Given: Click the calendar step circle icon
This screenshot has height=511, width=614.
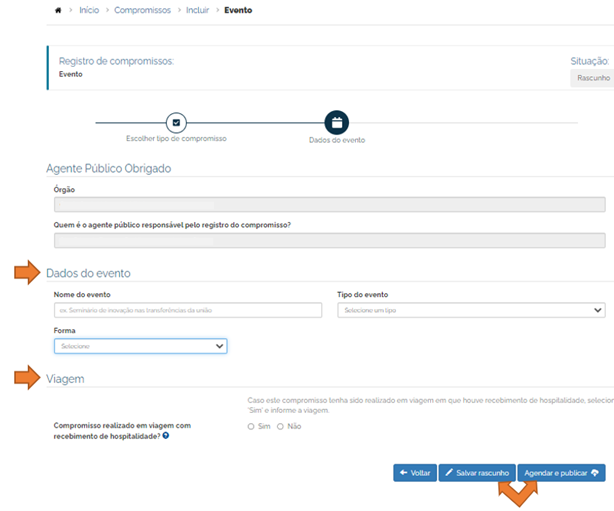Looking at the screenshot, I should pyautogui.click(x=337, y=122).
